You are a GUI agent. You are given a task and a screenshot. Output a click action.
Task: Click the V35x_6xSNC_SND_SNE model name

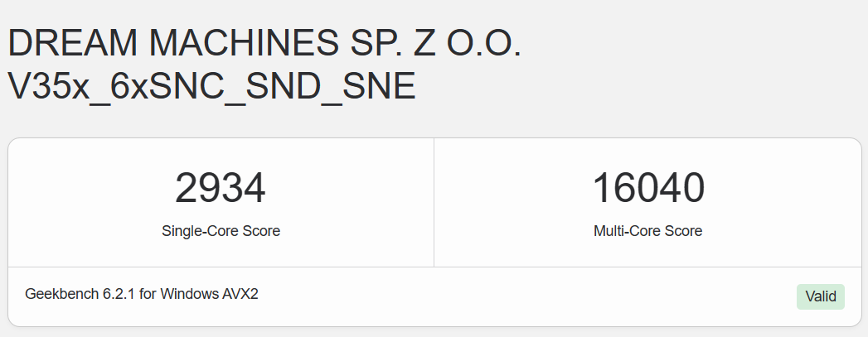pos(211,87)
